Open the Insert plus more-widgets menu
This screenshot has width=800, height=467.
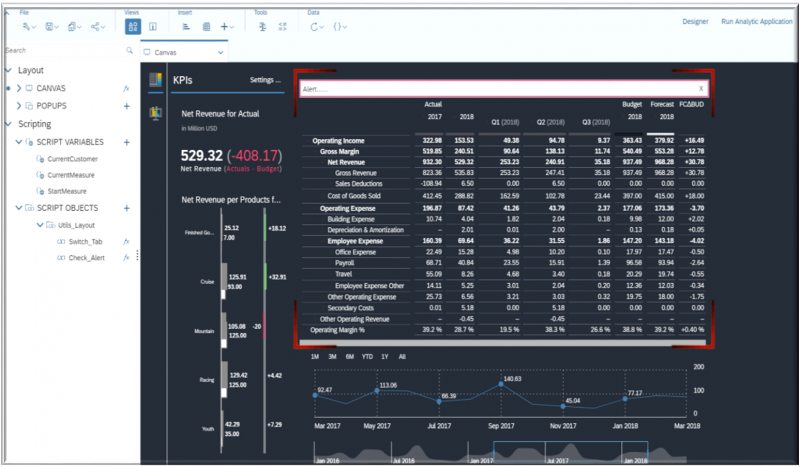click(x=227, y=27)
